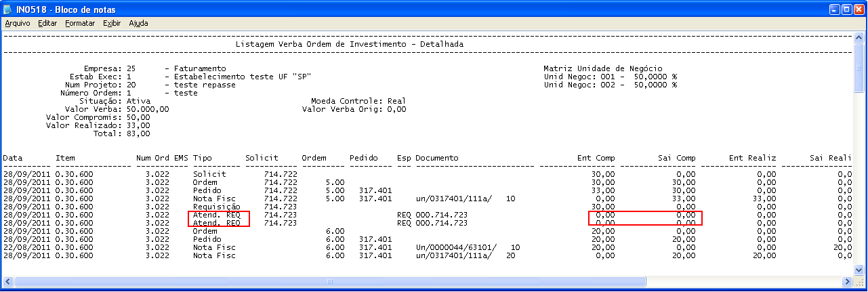Click the 'Solicit' column header
This screenshot has height=292, width=868.
(262, 158)
